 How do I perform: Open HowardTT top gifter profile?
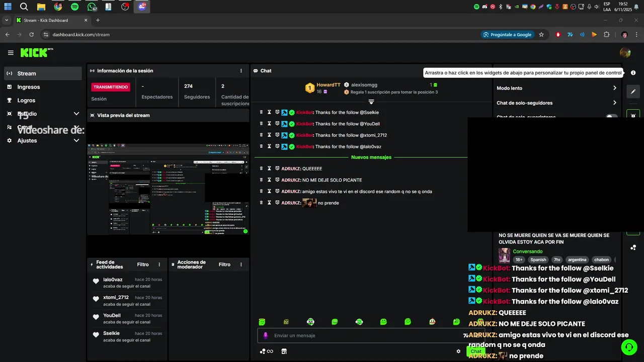(x=329, y=85)
